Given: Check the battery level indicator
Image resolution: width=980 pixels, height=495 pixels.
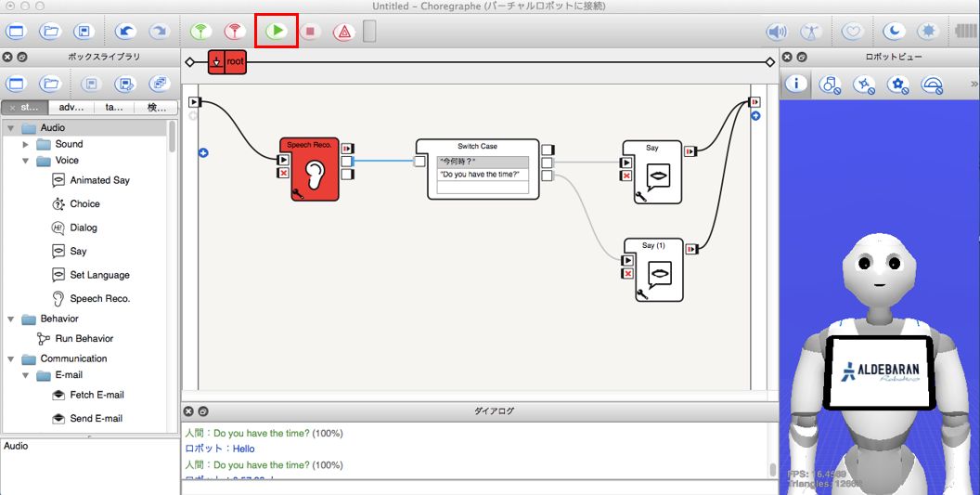Looking at the screenshot, I should click(x=966, y=31).
